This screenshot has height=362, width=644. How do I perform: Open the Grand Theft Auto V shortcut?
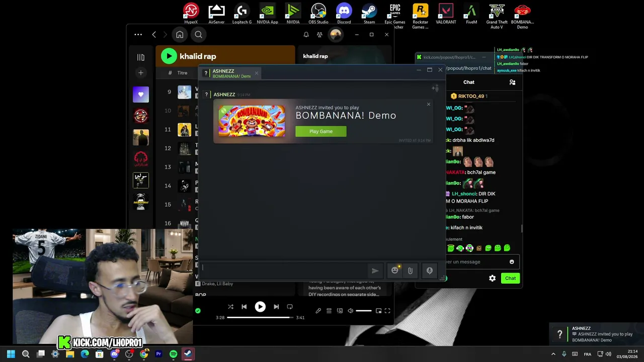[x=497, y=16]
